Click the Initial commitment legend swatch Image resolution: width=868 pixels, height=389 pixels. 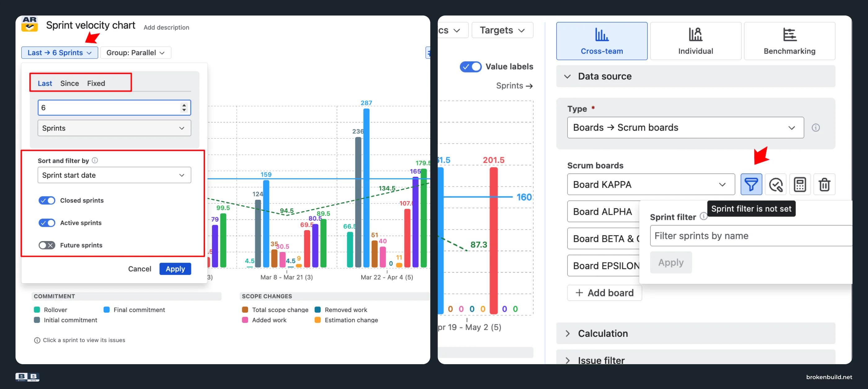pos(37,320)
